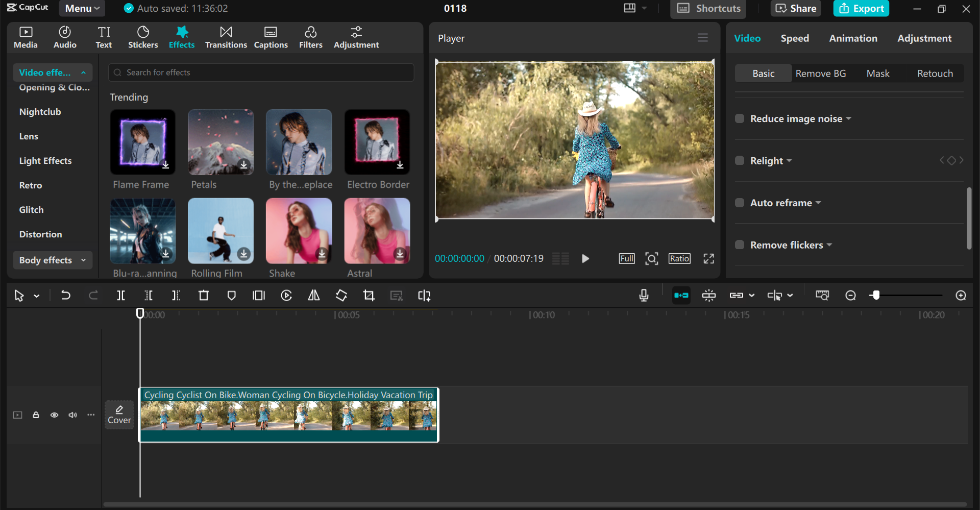Open the Remove BG tab
This screenshot has width=980, height=510.
[x=821, y=73]
